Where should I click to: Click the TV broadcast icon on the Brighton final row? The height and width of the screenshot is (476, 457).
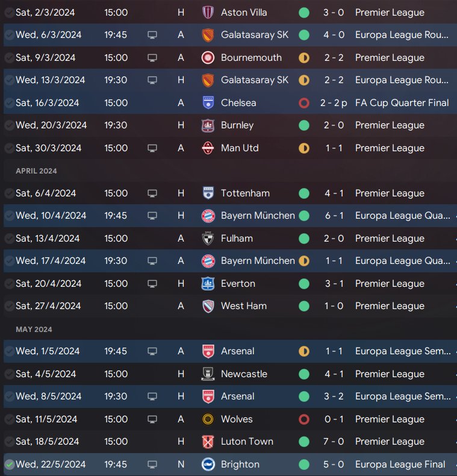click(x=152, y=465)
